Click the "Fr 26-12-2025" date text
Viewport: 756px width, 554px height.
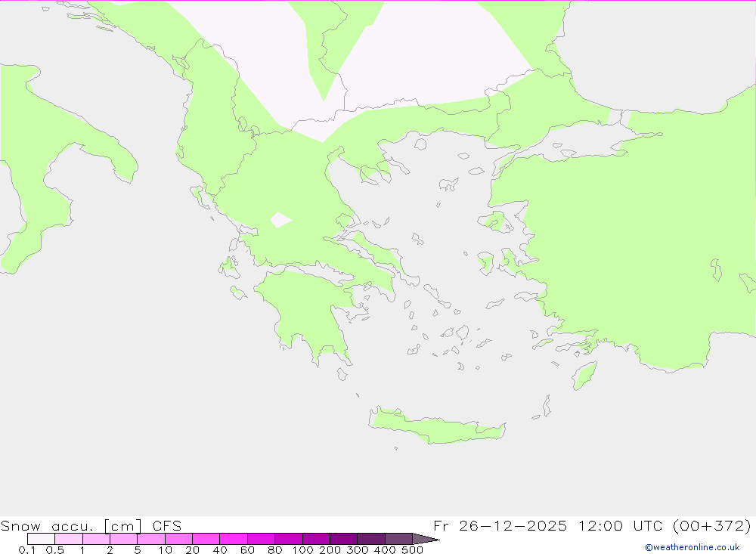click(x=500, y=525)
